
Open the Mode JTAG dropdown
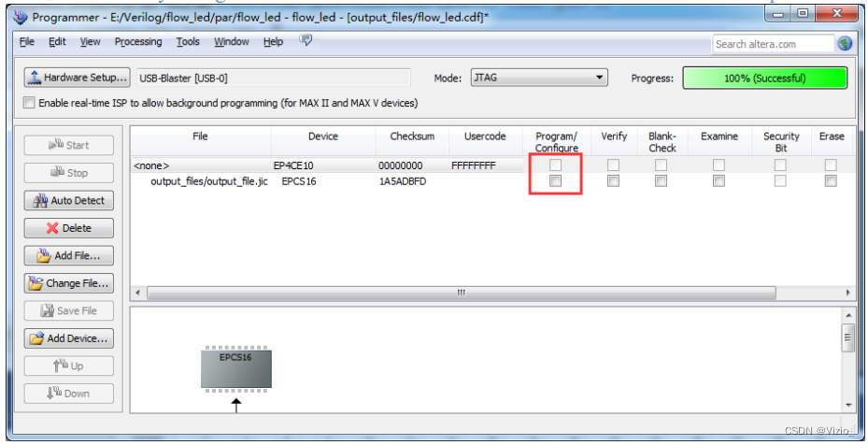tap(538, 78)
